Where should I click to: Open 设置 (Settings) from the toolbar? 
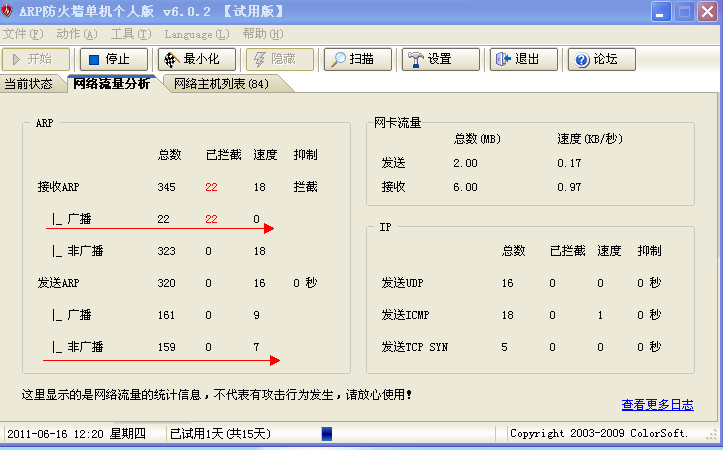[x=441, y=59]
